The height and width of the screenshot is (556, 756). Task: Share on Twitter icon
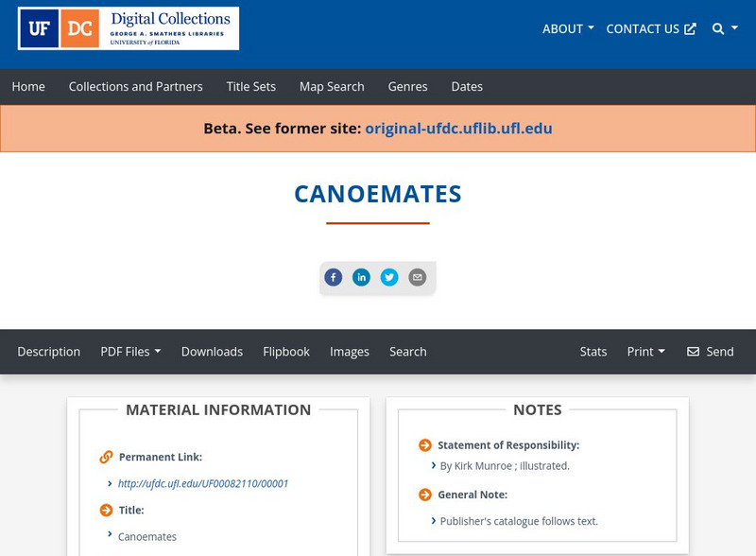[389, 277]
